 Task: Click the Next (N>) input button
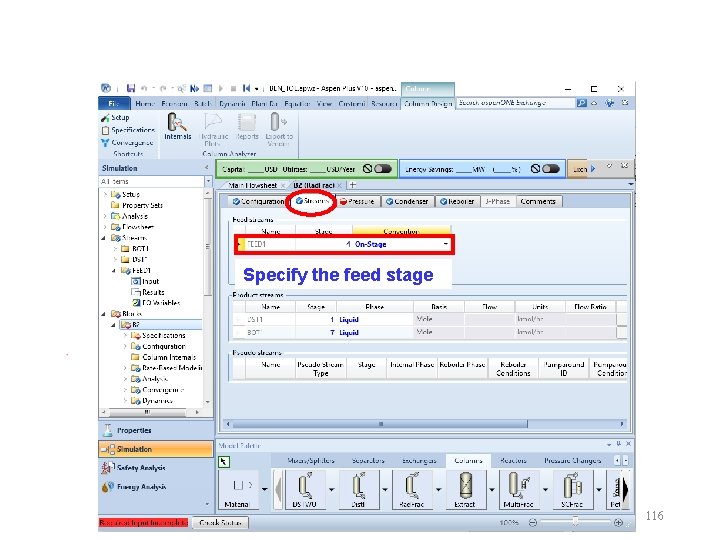click(194, 88)
